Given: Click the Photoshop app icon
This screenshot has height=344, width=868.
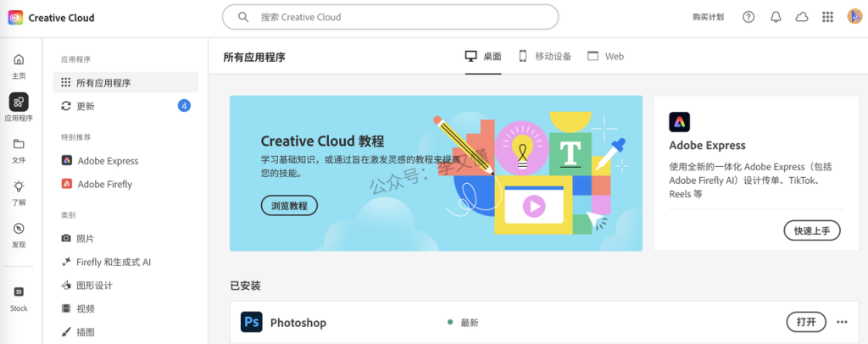Looking at the screenshot, I should (252, 322).
